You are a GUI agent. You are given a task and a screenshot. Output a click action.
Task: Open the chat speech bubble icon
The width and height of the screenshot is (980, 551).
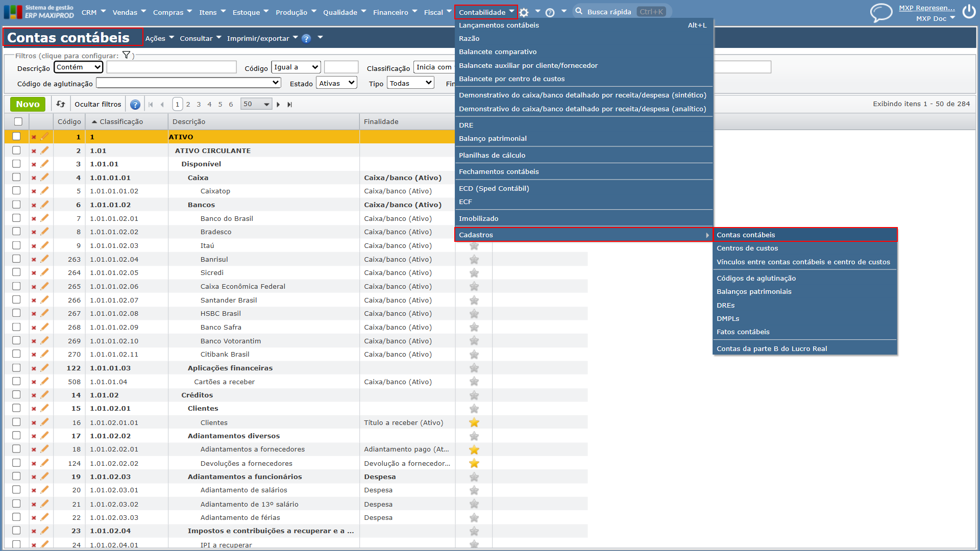coord(881,13)
